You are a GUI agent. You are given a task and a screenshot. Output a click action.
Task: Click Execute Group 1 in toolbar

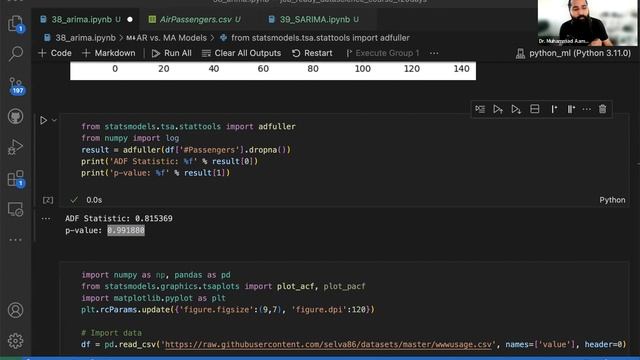coord(382,53)
